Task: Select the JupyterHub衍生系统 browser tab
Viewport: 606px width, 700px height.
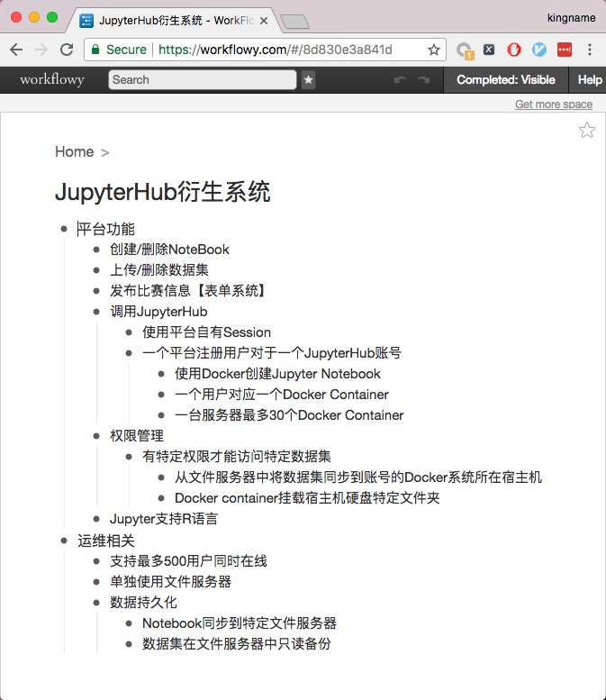Action: pyautogui.click(x=174, y=21)
